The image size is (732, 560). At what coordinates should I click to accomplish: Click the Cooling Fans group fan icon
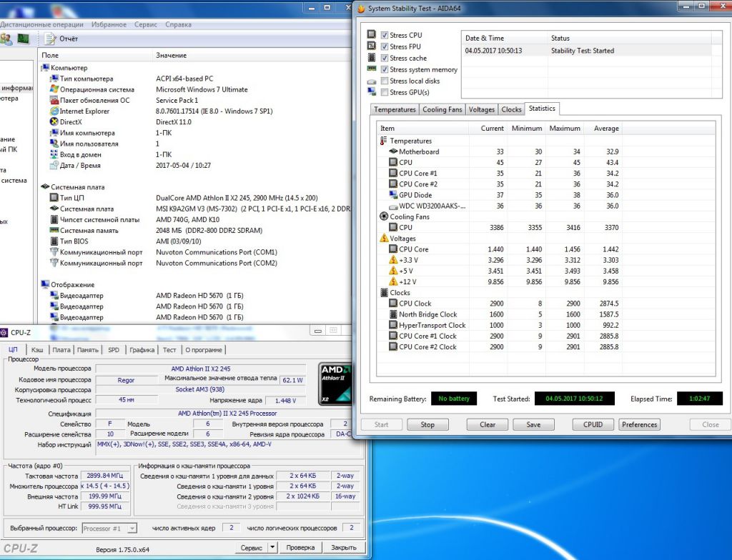tap(384, 216)
